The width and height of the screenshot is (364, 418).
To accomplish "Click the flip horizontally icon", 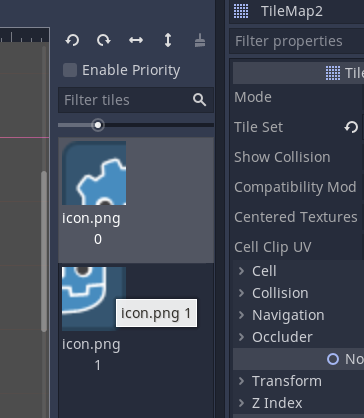I will pos(136,40).
